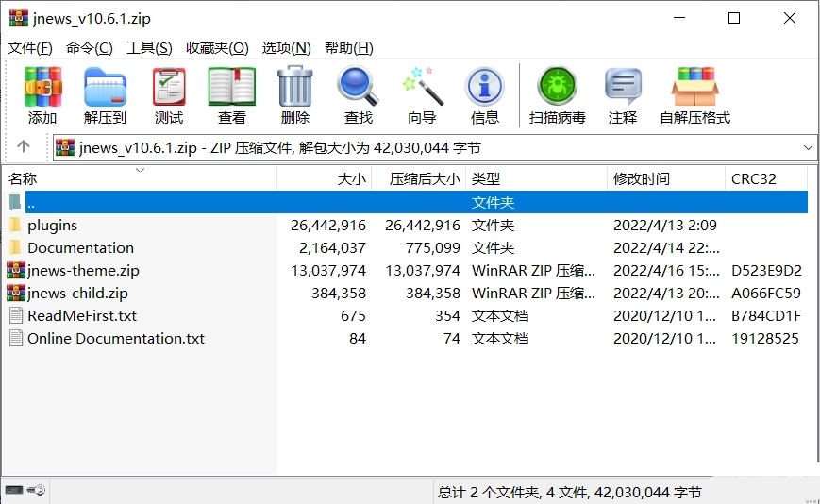Select the Documentation folder name
The image size is (820, 504).
pyautogui.click(x=80, y=248)
